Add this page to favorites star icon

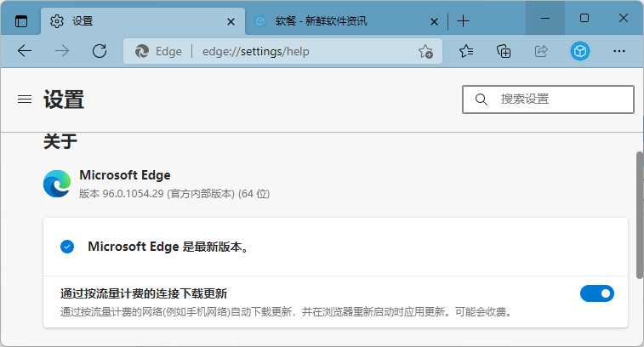pos(425,51)
